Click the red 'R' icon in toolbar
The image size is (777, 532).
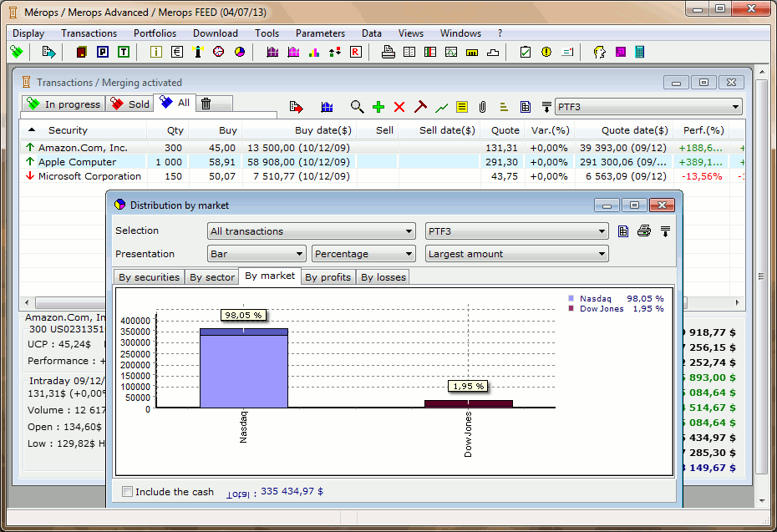pos(356,52)
